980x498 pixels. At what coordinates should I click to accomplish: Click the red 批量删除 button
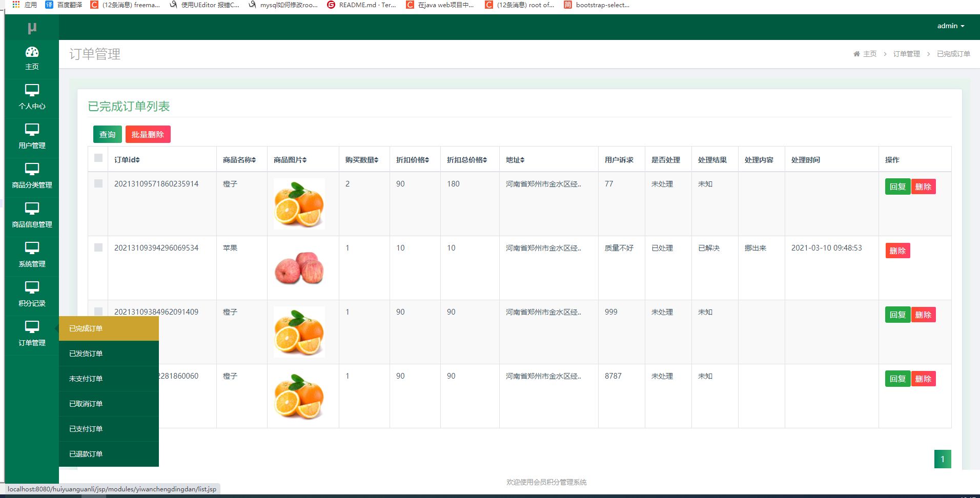(148, 134)
